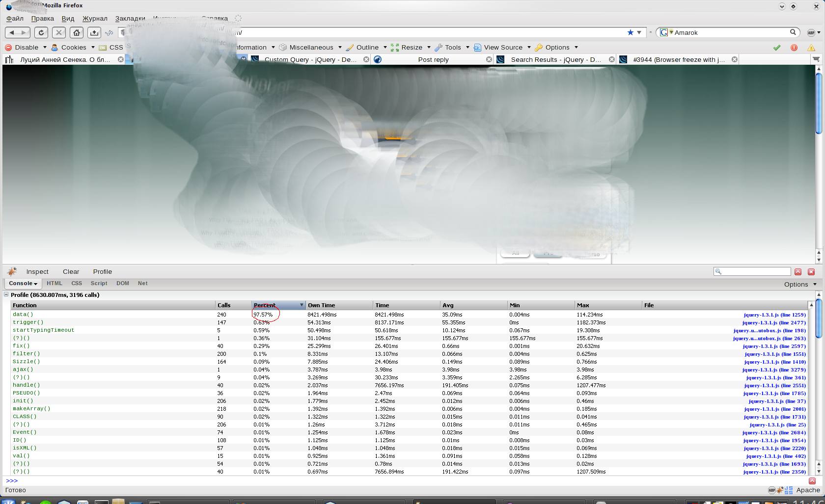Screen dimensions: 825x504
Task: Click the red error indicator icon
Action: (x=794, y=48)
